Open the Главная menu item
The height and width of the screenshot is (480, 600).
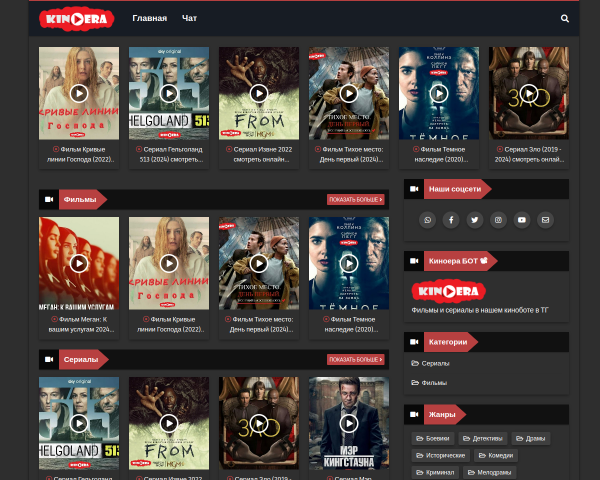click(150, 18)
